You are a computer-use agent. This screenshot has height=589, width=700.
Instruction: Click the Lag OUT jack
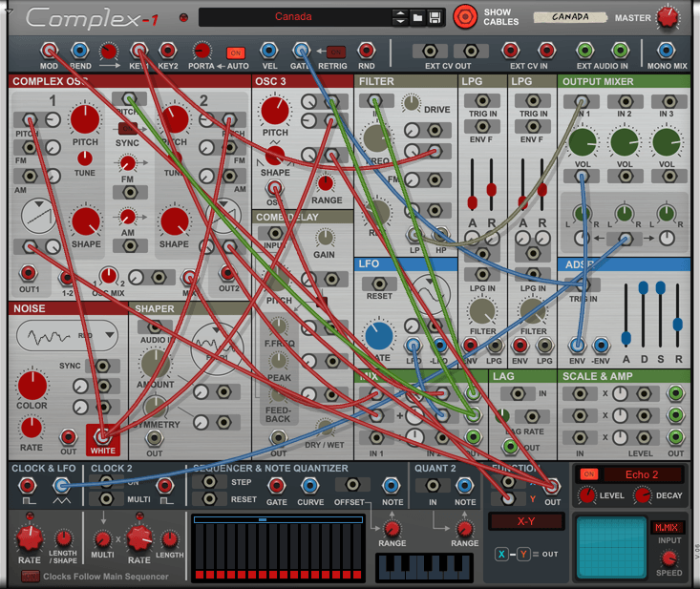click(510, 446)
